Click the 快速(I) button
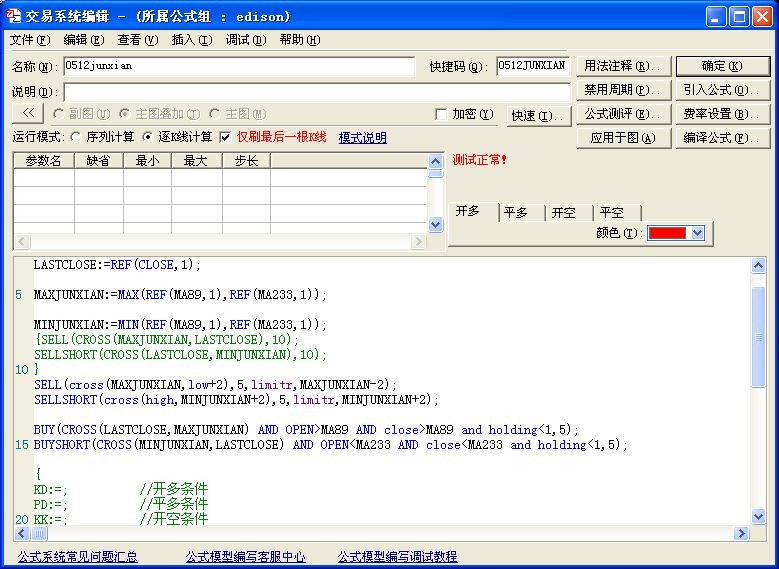This screenshot has height=569, width=779. pyautogui.click(x=539, y=116)
